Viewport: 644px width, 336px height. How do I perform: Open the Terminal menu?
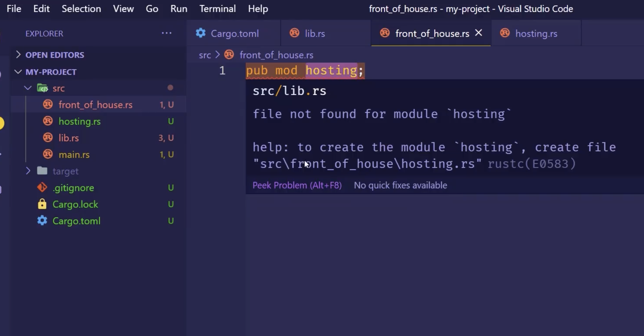tap(217, 9)
